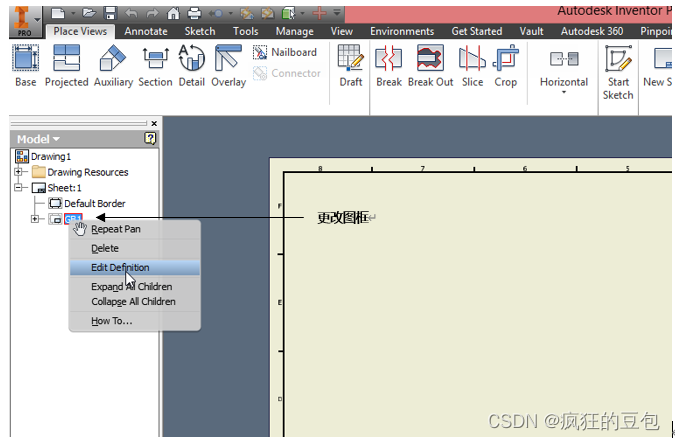Image resolution: width=675 pixels, height=440 pixels.
Task: Choose Edit Definition from context menu
Action: click(120, 267)
